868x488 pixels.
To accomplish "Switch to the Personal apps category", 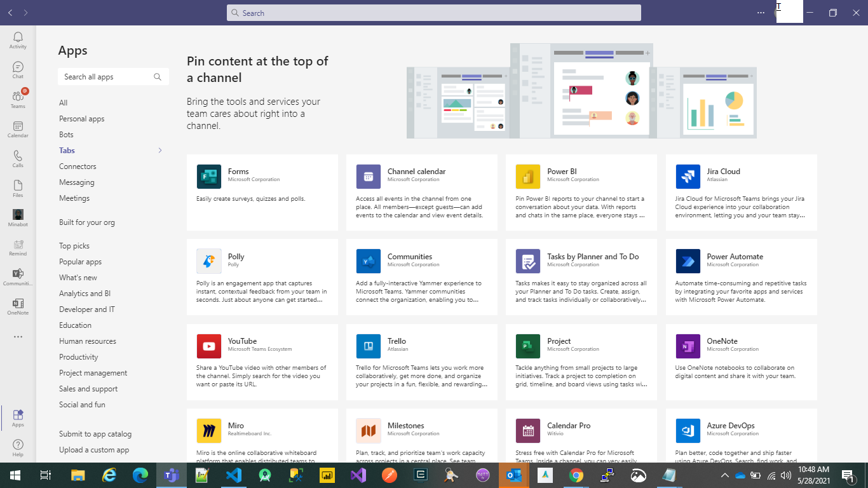I will click(x=81, y=118).
